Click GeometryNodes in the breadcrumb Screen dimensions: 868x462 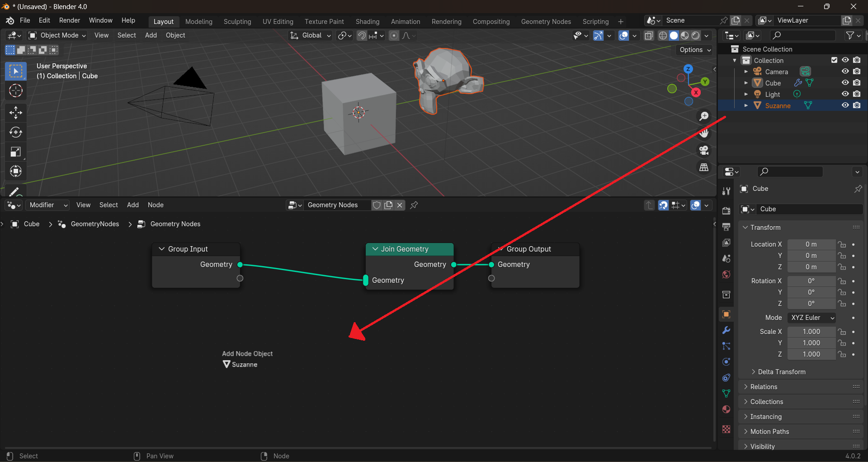pos(95,224)
